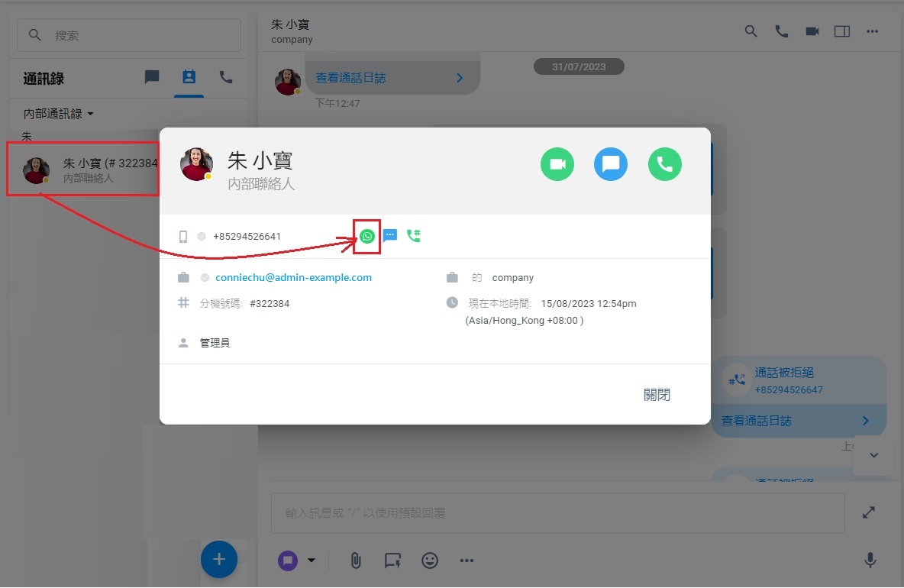Viewport: 904px width, 588px height.
Task: Open more options in chat header
Action: click(872, 31)
